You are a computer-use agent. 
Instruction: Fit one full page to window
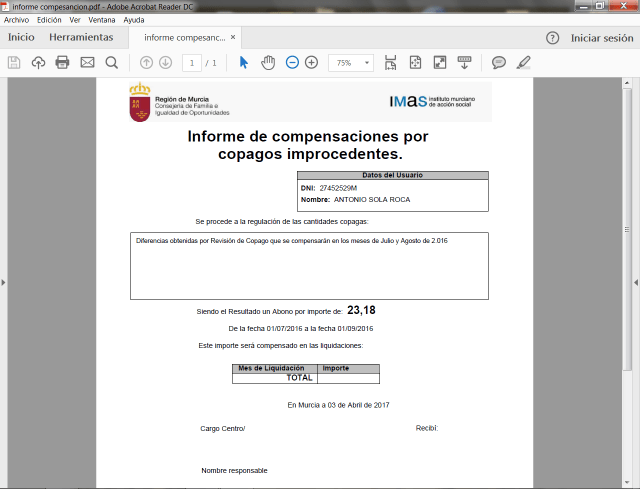[x=415, y=62]
